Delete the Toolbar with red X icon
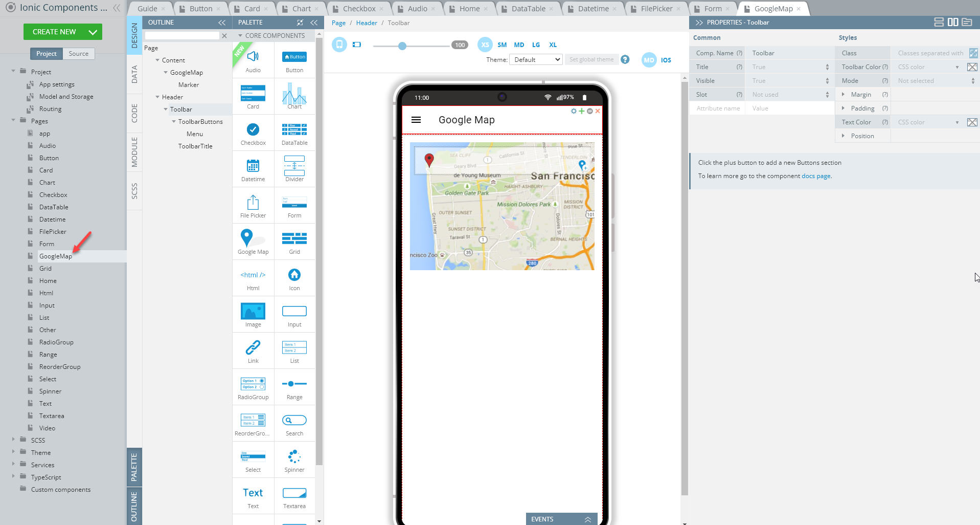980x525 pixels. click(598, 111)
